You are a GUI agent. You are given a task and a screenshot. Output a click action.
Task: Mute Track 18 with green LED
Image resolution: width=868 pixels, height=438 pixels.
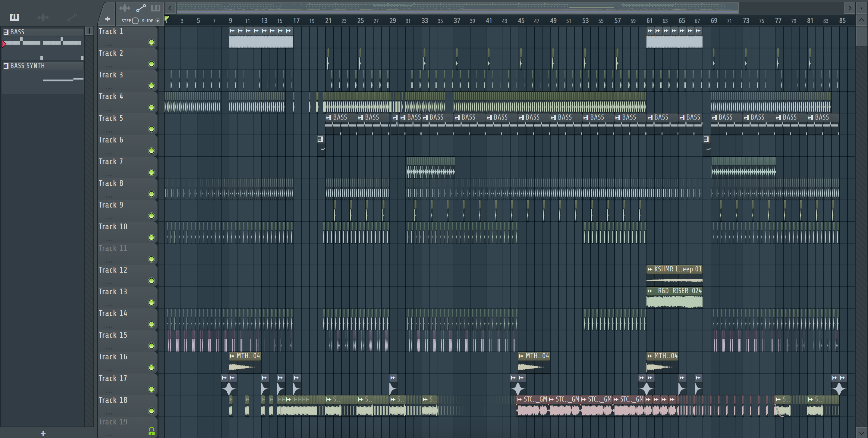tap(151, 411)
